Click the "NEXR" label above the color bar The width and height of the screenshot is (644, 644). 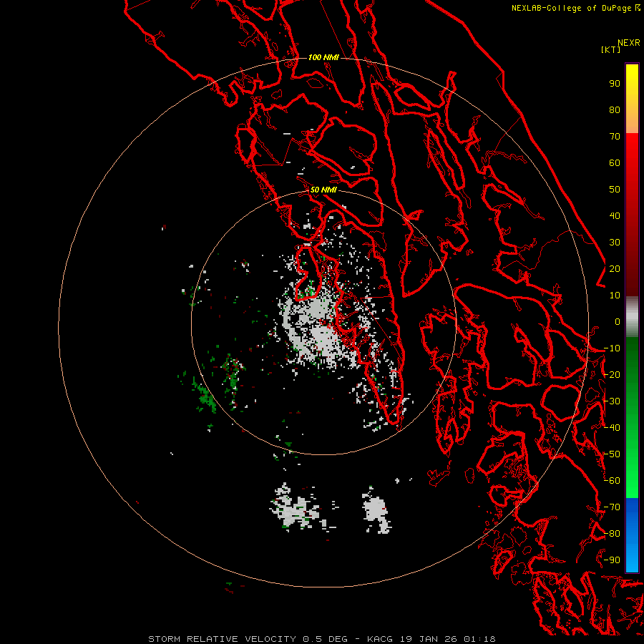[629, 43]
